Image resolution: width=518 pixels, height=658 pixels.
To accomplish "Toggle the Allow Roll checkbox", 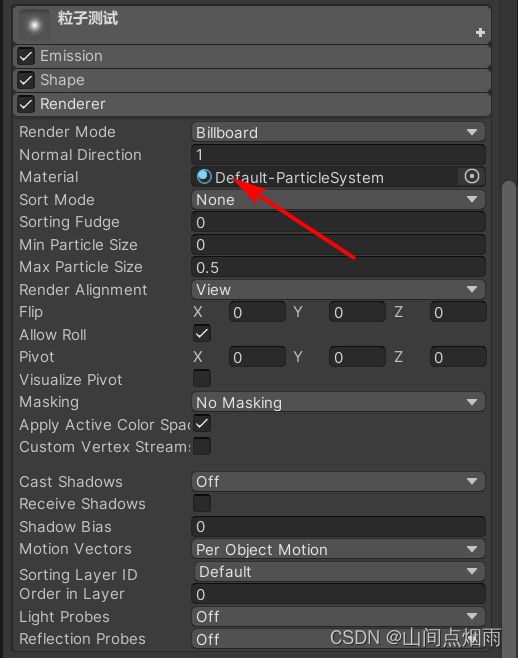I will point(202,334).
